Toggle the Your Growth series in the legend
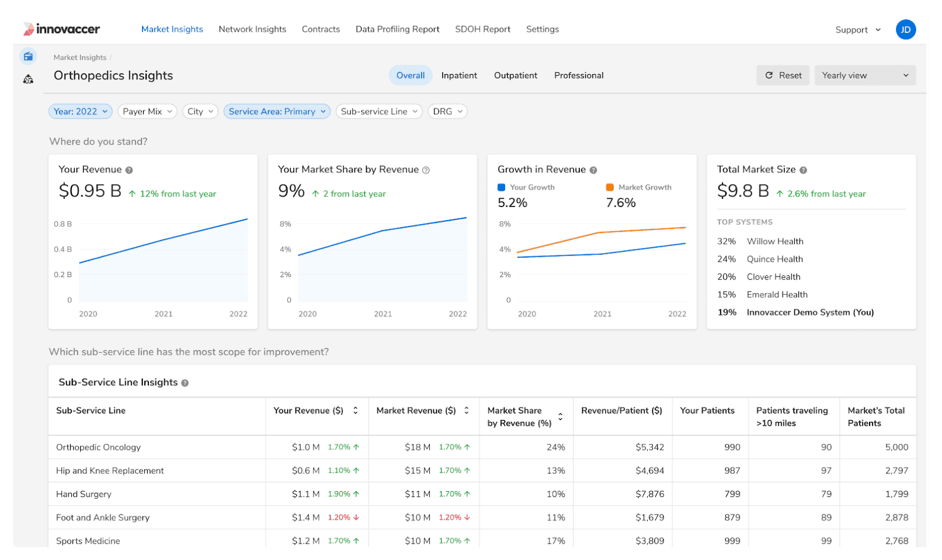The height and width of the screenshot is (560, 942). point(527,187)
